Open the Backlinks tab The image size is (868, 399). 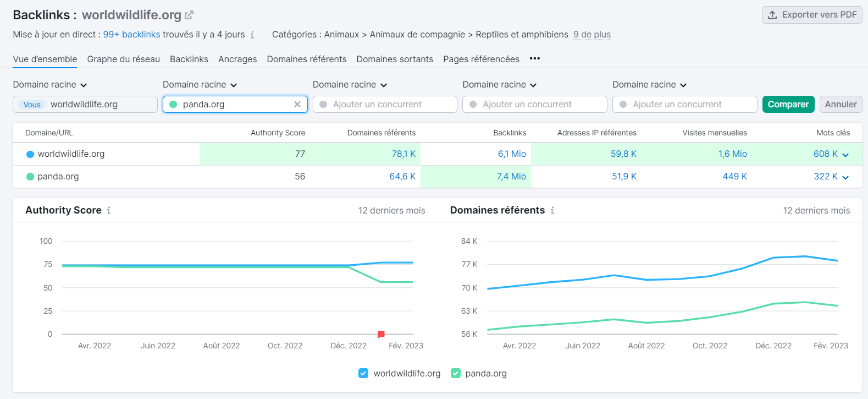[189, 59]
